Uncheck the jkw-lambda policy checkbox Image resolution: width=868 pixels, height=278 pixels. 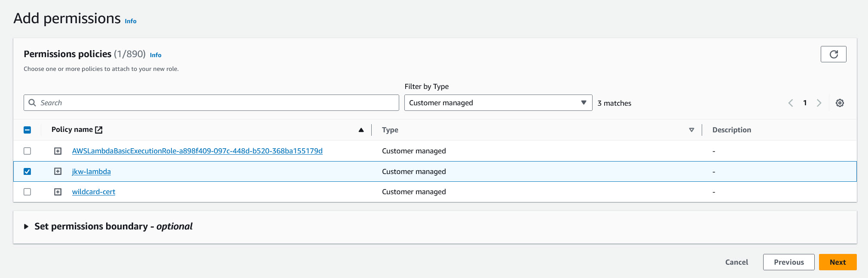(28, 171)
